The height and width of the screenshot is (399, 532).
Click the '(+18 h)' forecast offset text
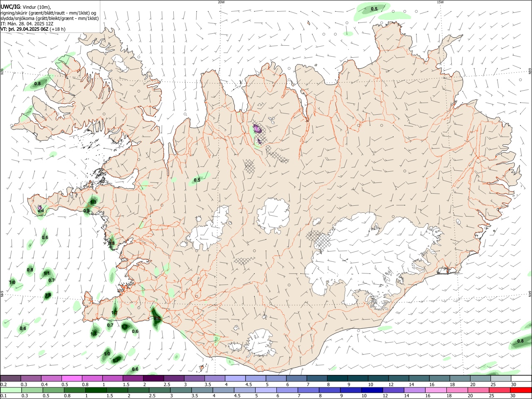pos(57,29)
